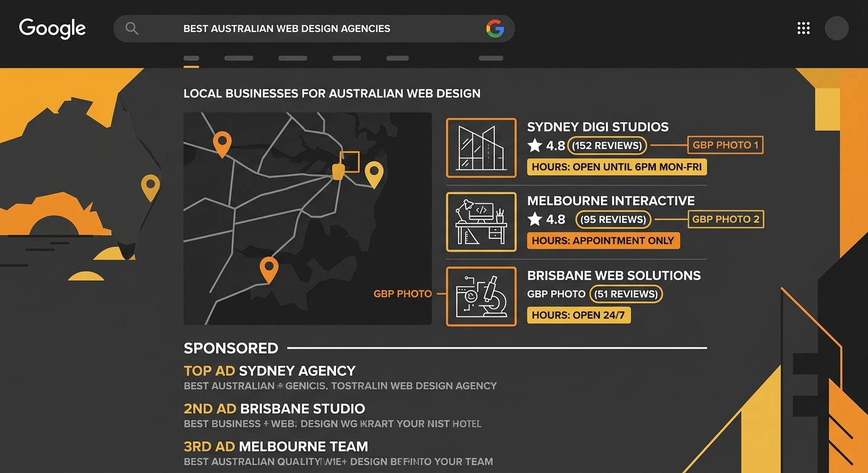Viewport: 868px width, 473px height.
Task: Click the GBP Photo 2 label
Action: pos(726,219)
